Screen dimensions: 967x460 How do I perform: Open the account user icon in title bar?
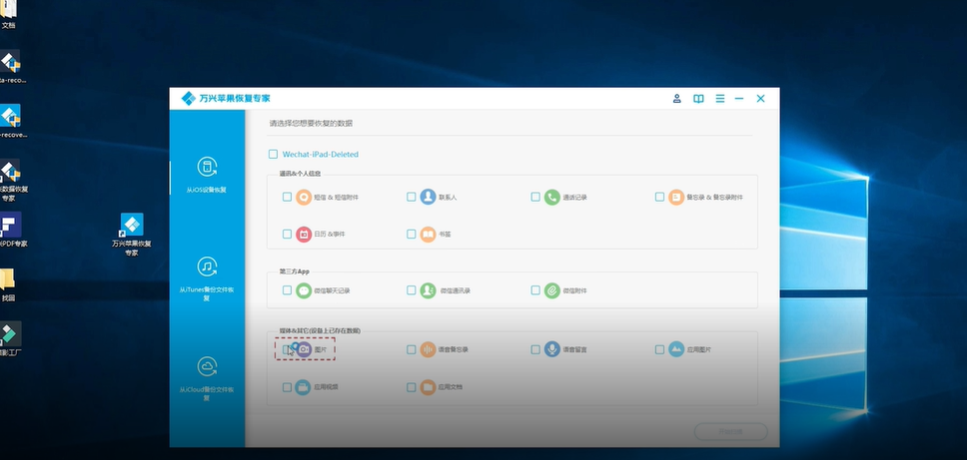click(677, 99)
